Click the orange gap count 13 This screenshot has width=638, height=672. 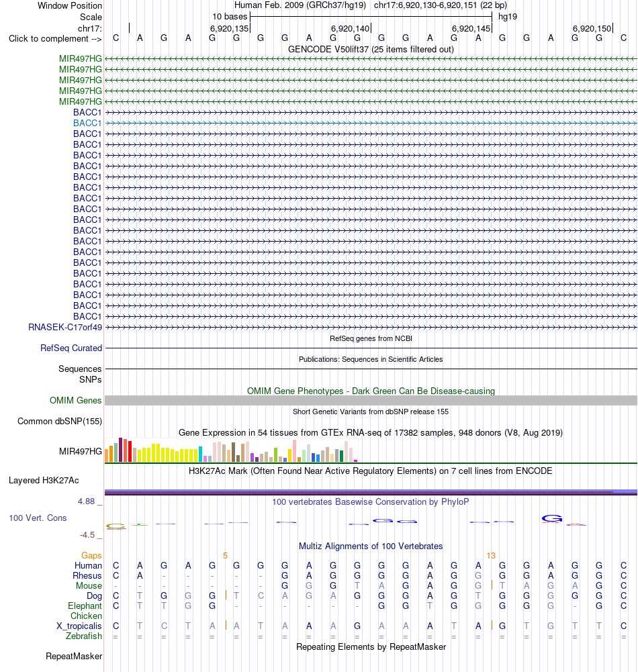tap(491, 555)
